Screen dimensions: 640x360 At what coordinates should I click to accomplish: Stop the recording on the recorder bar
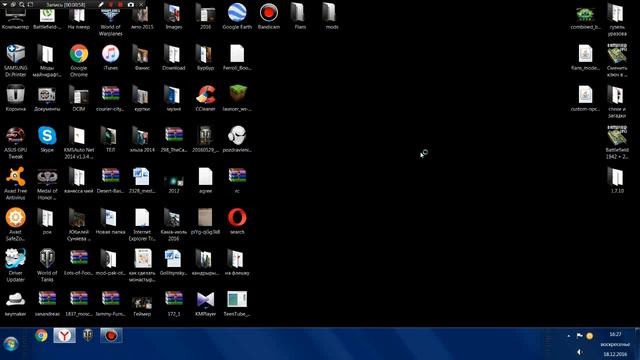coord(120,4)
